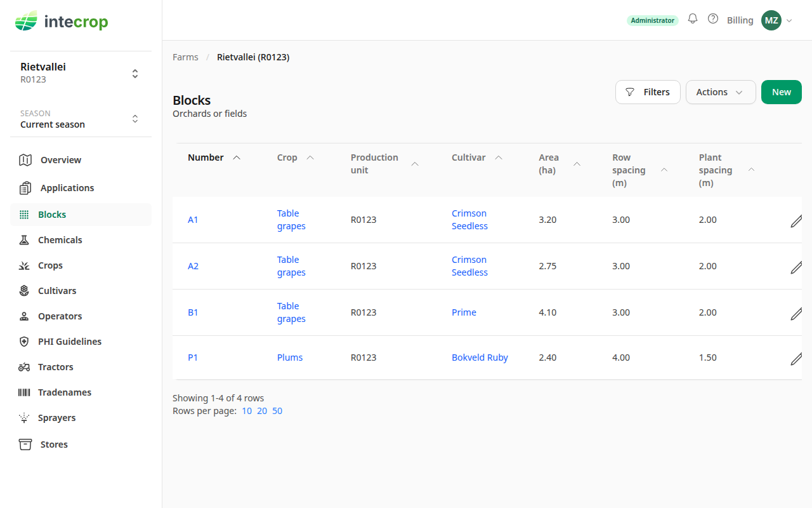Open the Bokveld Ruby cultivar link
The height and width of the screenshot is (508, 812).
click(x=480, y=358)
